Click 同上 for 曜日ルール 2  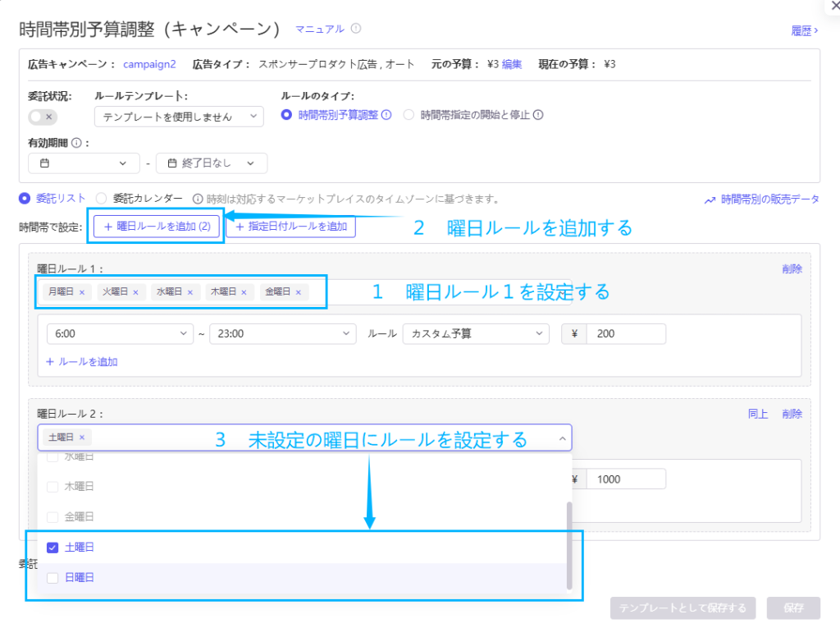(x=758, y=414)
